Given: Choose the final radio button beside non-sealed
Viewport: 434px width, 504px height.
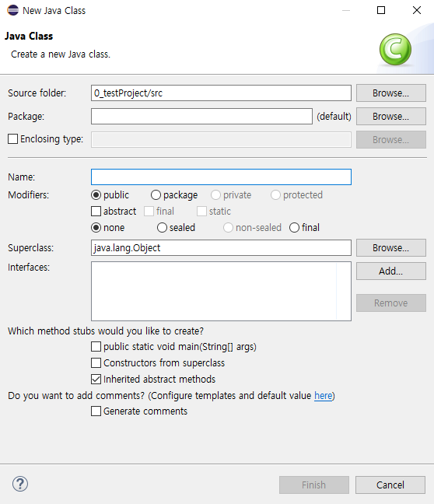Looking at the screenshot, I should click(294, 228).
